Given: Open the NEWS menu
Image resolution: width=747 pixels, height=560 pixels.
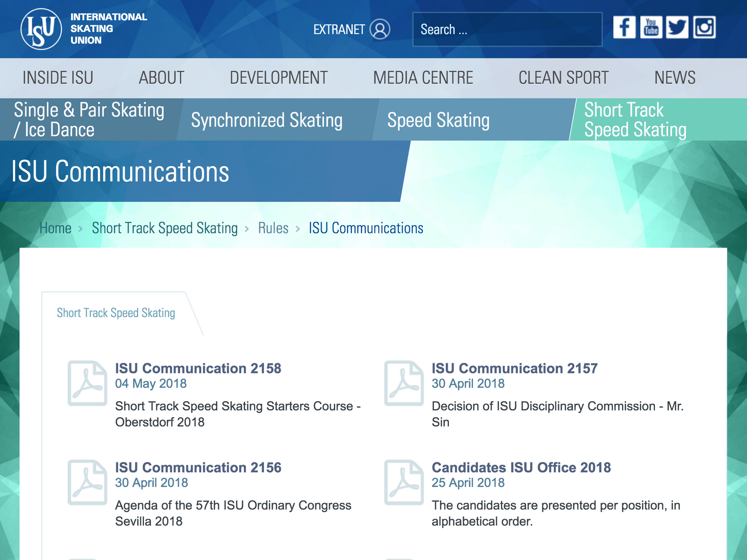Looking at the screenshot, I should [x=675, y=78].
